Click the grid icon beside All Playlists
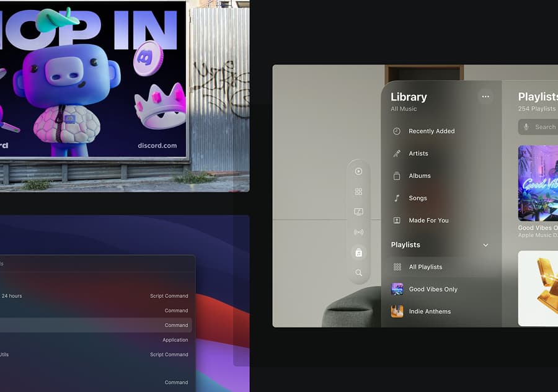Image resolution: width=558 pixels, height=392 pixels. tap(397, 267)
